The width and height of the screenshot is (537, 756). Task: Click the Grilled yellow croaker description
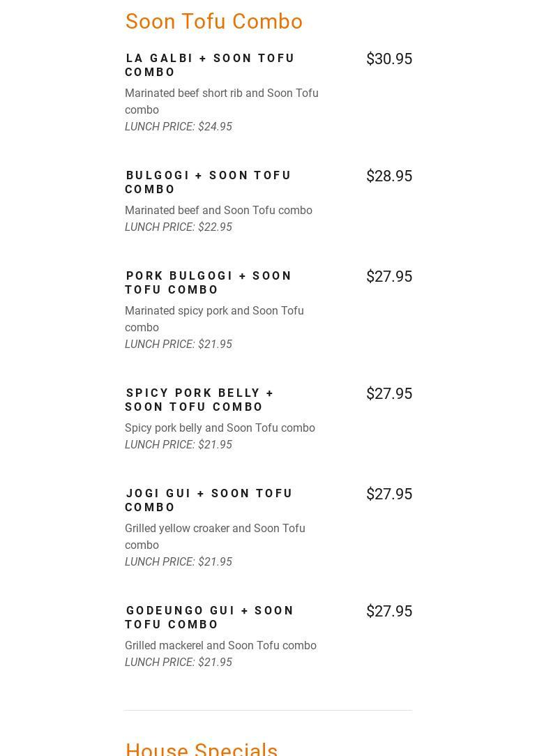[214, 536]
